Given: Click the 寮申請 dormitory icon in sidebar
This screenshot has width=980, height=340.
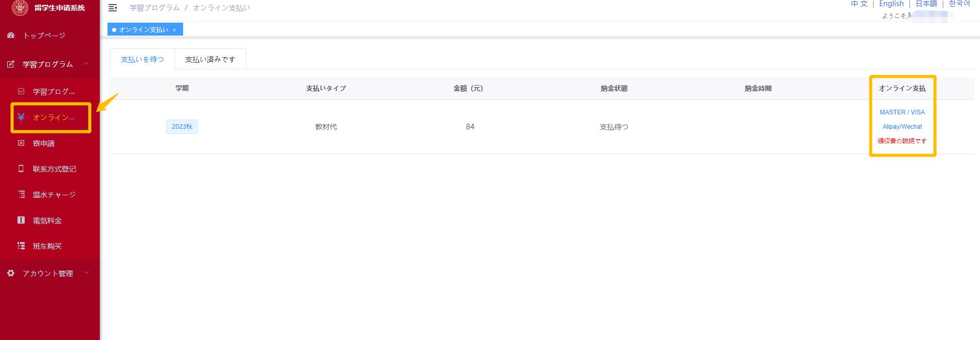Looking at the screenshot, I should coord(21,143).
